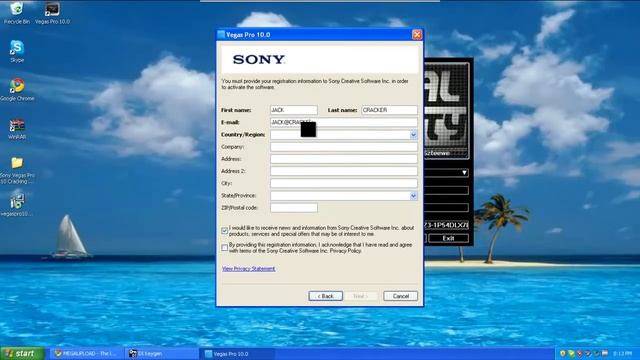
Task: Uncheck the receive news and information checkbox
Action: point(224,231)
